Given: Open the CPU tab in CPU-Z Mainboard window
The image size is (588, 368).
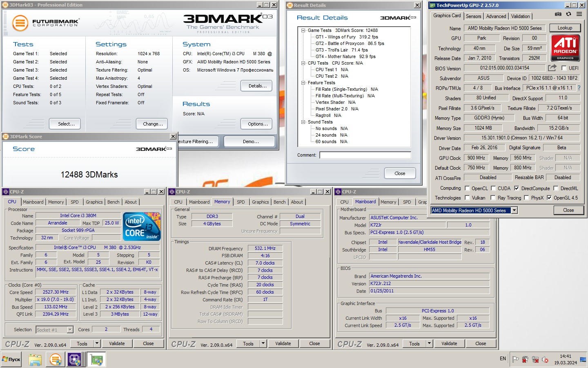Looking at the screenshot, I should pyautogui.click(x=345, y=202).
